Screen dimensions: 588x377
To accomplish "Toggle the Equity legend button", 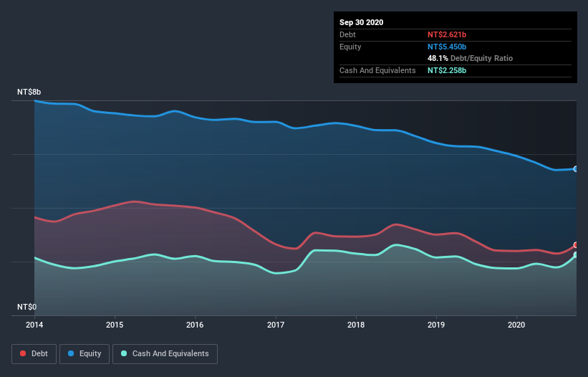I will pos(85,354).
